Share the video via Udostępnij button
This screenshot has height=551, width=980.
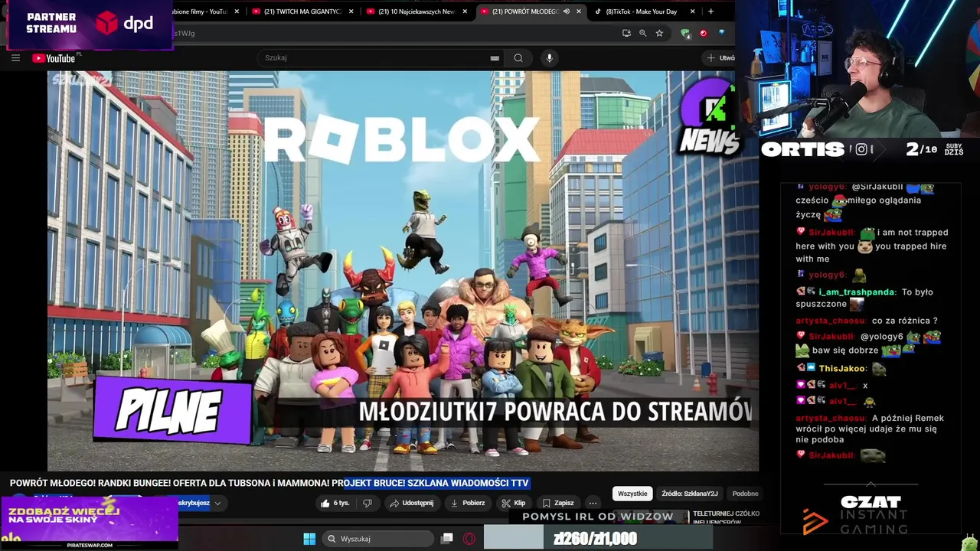click(411, 503)
